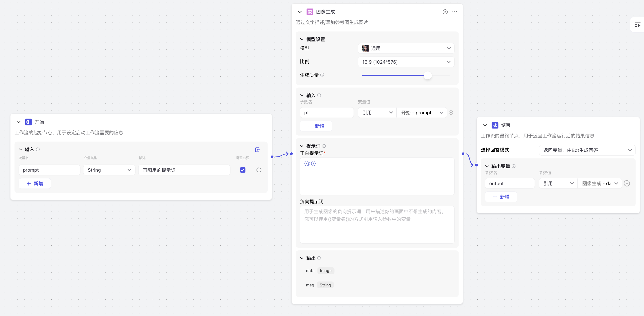Click the data output label
This screenshot has height=316, width=644.
coord(310,271)
